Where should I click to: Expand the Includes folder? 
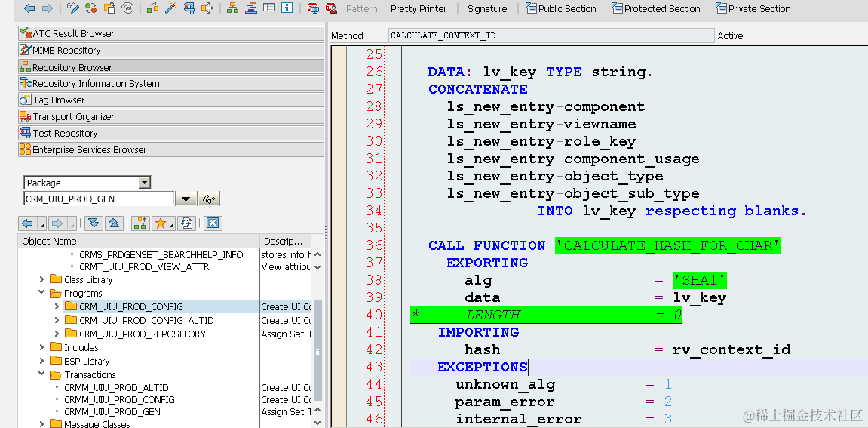[x=41, y=347]
